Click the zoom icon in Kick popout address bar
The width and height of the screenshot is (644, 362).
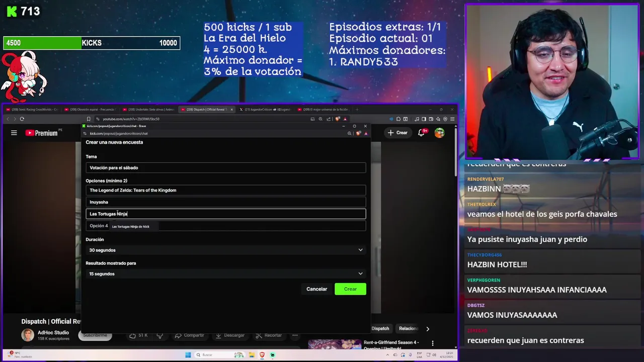click(x=349, y=133)
